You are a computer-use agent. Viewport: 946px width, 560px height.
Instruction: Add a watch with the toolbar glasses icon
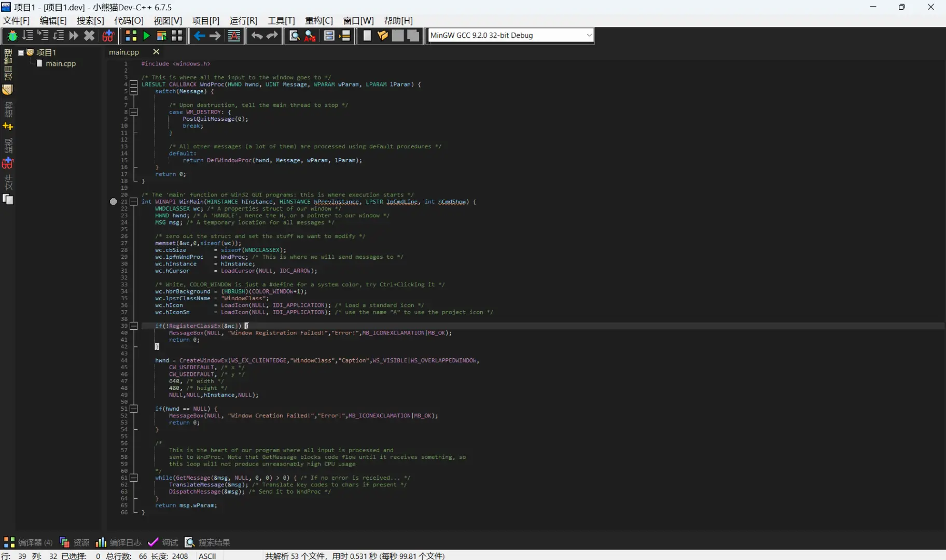tap(108, 35)
